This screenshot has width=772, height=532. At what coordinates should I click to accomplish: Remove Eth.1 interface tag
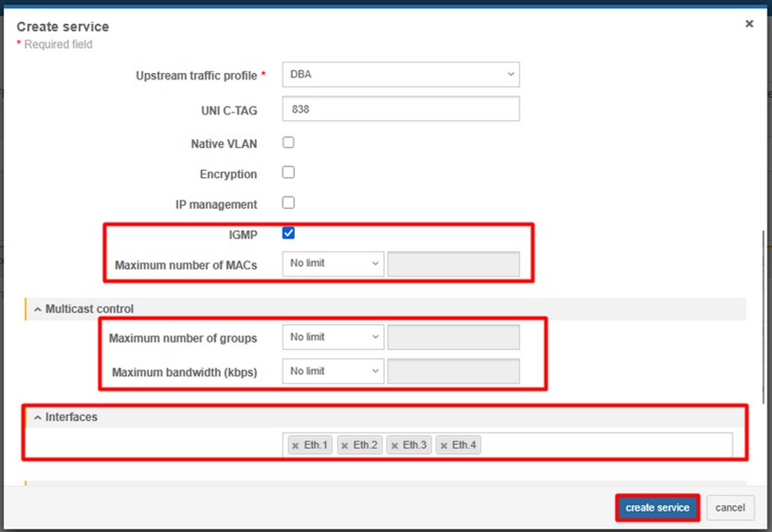pyautogui.click(x=296, y=446)
